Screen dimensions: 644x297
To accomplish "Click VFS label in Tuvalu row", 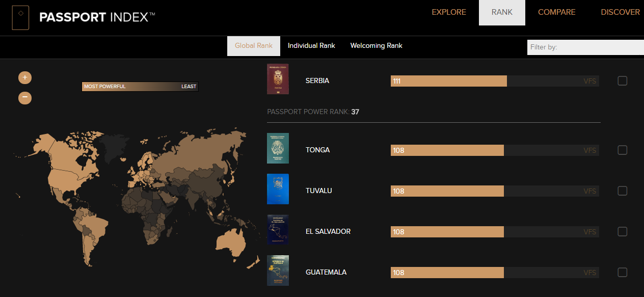I will click(x=589, y=191).
